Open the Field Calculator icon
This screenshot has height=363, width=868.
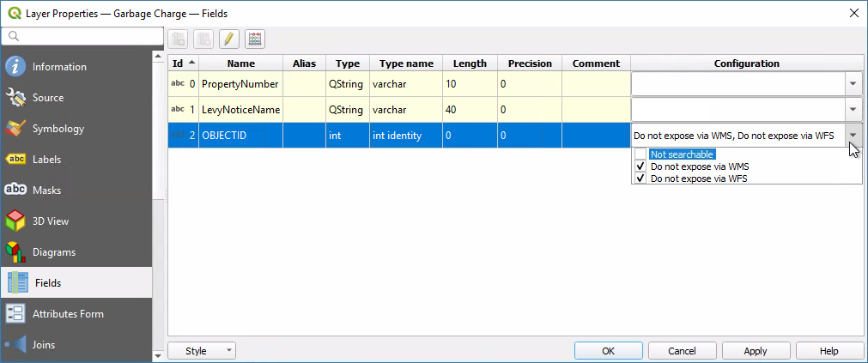[x=254, y=39]
